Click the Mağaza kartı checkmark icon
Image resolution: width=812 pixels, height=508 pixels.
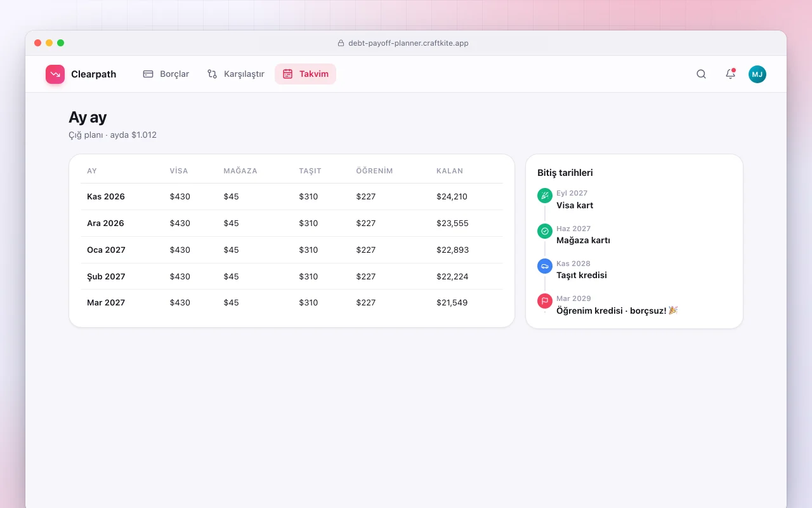[545, 231]
